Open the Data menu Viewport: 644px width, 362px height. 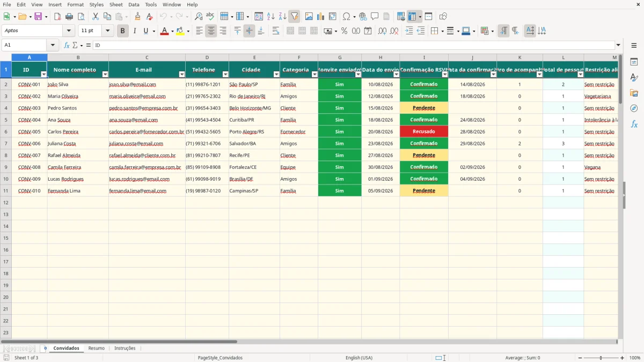pyautogui.click(x=134, y=4)
